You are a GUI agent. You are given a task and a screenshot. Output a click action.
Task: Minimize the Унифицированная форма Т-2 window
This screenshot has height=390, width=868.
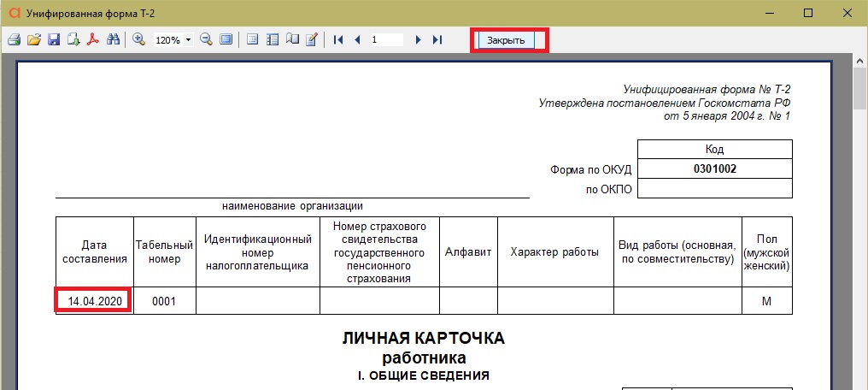[x=770, y=13]
